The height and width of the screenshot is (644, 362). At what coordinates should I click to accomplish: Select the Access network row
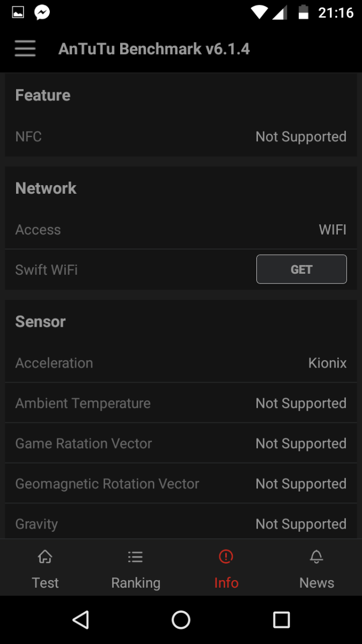[x=181, y=230]
